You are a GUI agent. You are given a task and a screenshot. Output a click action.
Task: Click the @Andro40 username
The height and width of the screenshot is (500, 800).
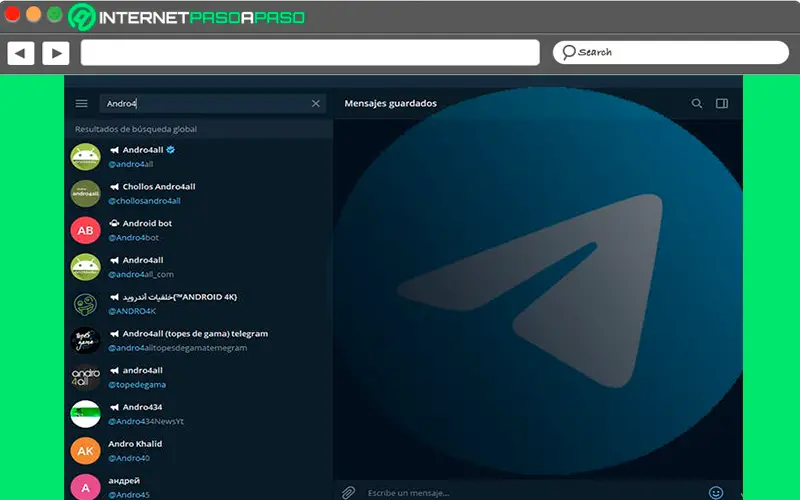coord(129,458)
